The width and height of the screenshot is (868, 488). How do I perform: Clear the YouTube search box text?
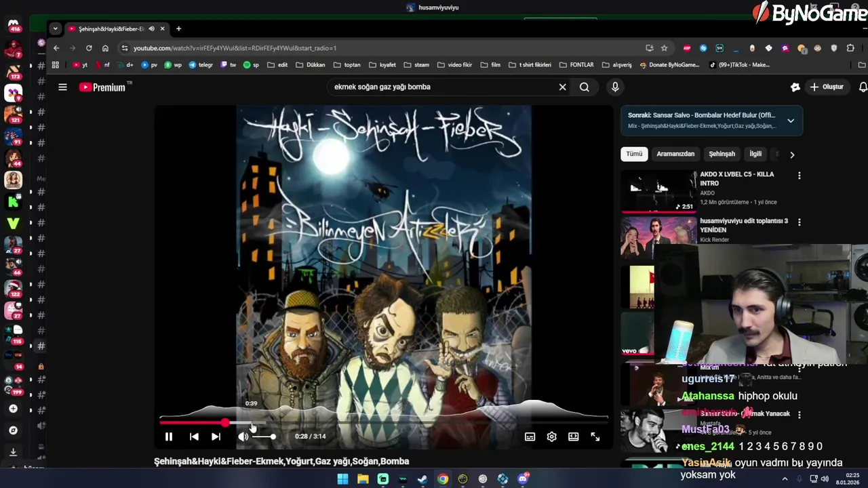[562, 87]
